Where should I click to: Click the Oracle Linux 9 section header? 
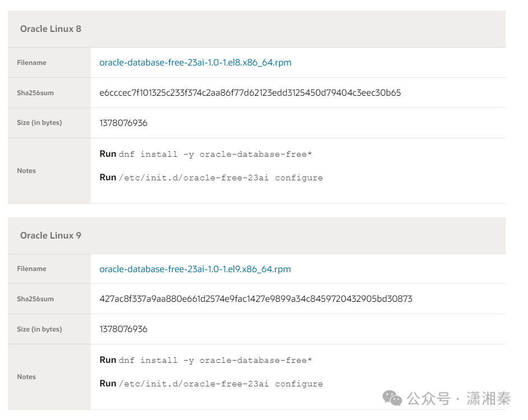[50, 235]
